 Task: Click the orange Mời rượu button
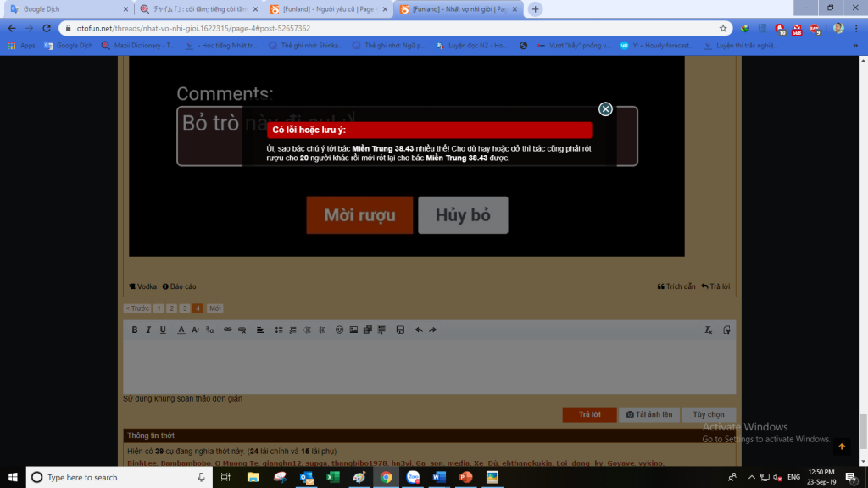coord(359,215)
